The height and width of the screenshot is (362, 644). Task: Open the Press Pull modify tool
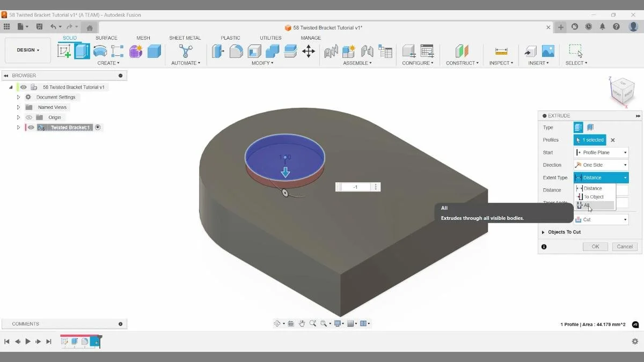click(x=218, y=50)
